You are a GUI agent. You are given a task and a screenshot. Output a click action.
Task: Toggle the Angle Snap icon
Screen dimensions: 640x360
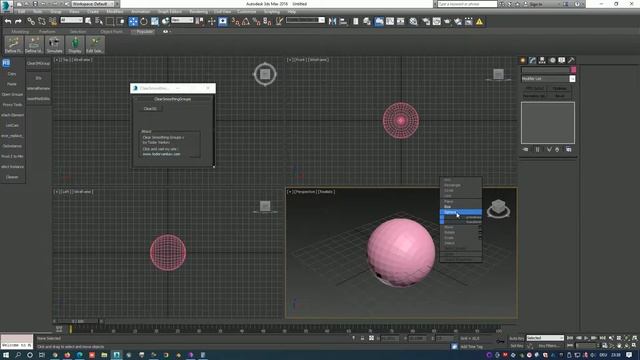coord(246,21)
